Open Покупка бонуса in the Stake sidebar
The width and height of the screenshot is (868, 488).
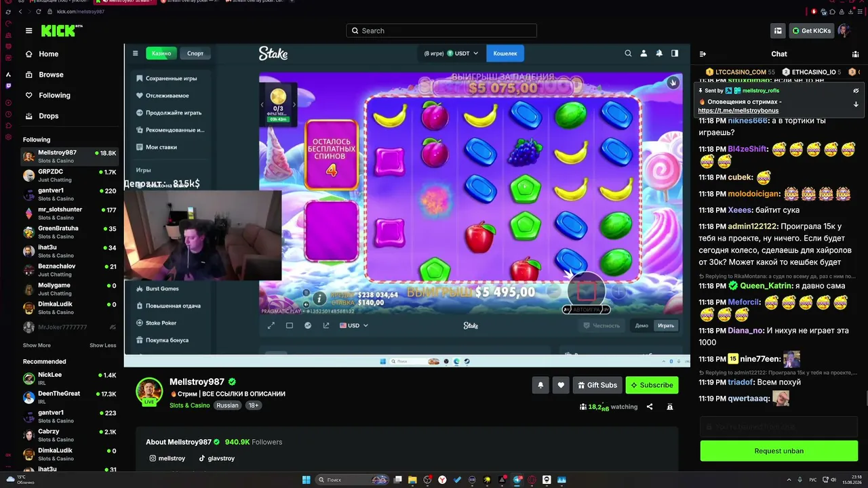(162, 340)
